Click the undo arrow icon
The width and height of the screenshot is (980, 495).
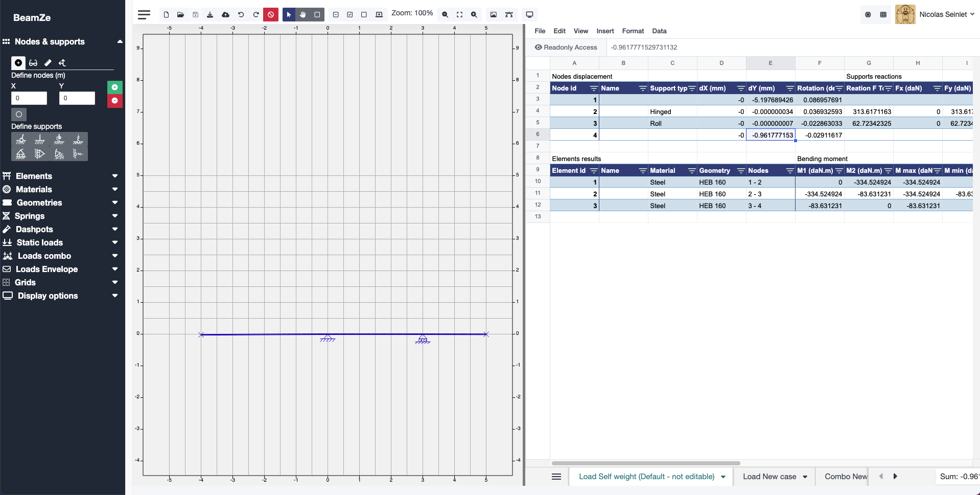[241, 15]
